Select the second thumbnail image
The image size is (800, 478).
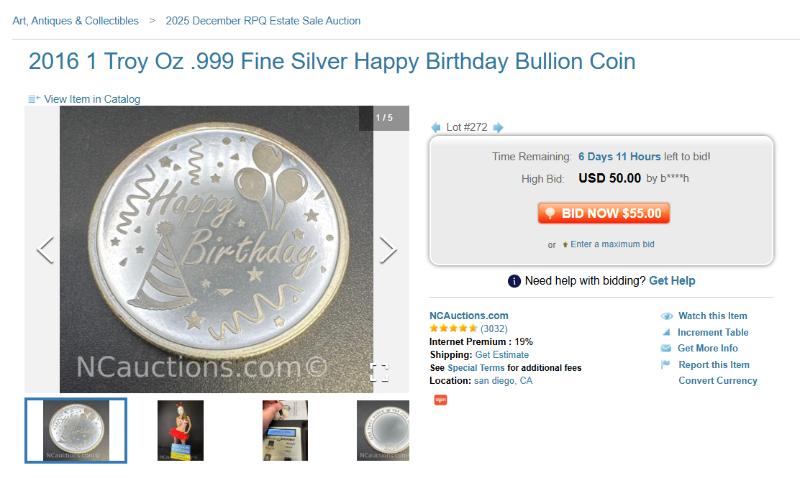tap(180, 430)
